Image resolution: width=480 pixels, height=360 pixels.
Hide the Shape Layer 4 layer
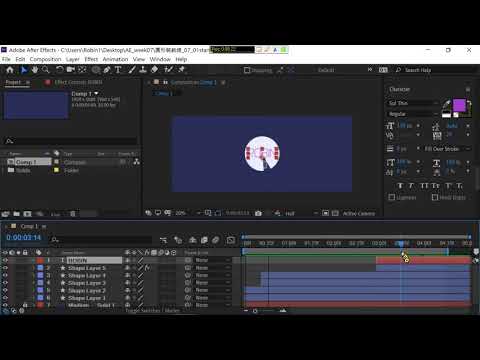pyautogui.click(x=5, y=275)
